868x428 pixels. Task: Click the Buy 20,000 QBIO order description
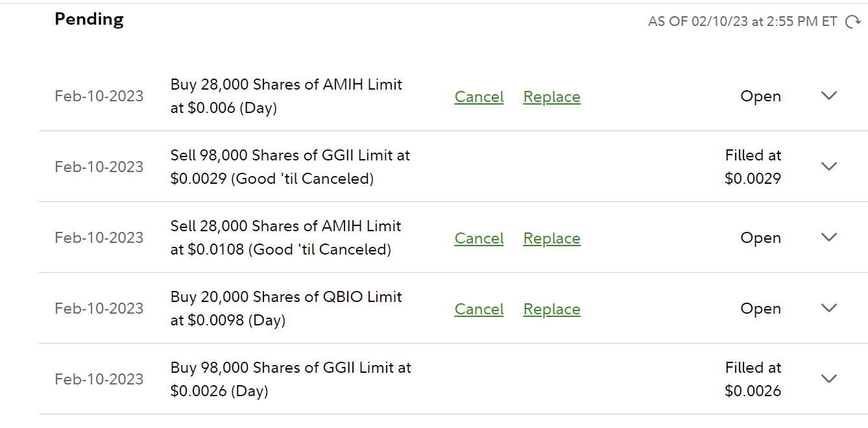(x=286, y=308)
